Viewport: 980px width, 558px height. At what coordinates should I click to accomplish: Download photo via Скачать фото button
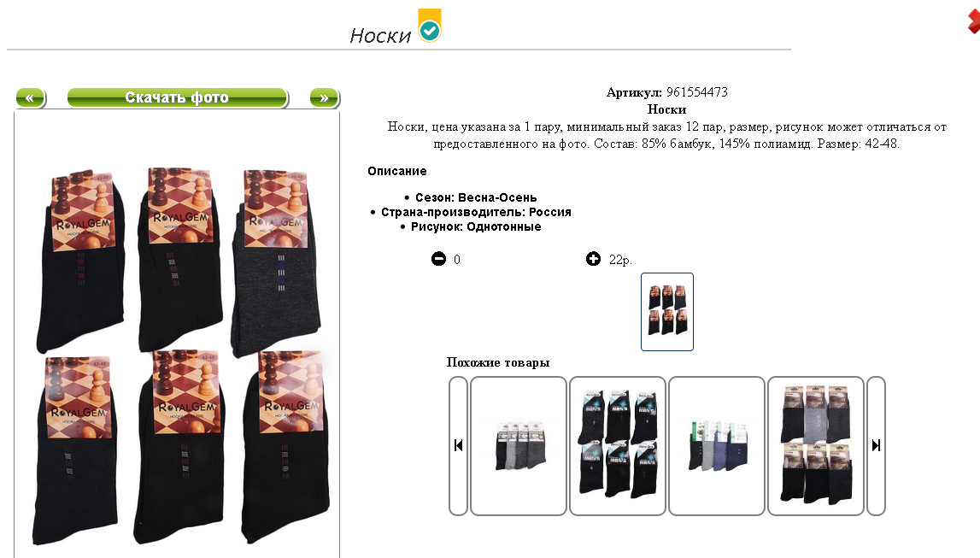[x=178, y=98]
